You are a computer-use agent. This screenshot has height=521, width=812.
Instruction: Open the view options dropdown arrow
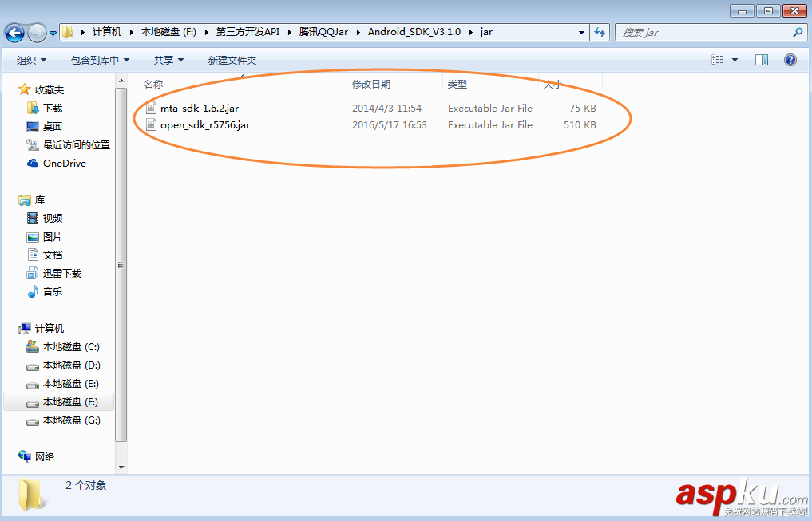pos(735,60)
